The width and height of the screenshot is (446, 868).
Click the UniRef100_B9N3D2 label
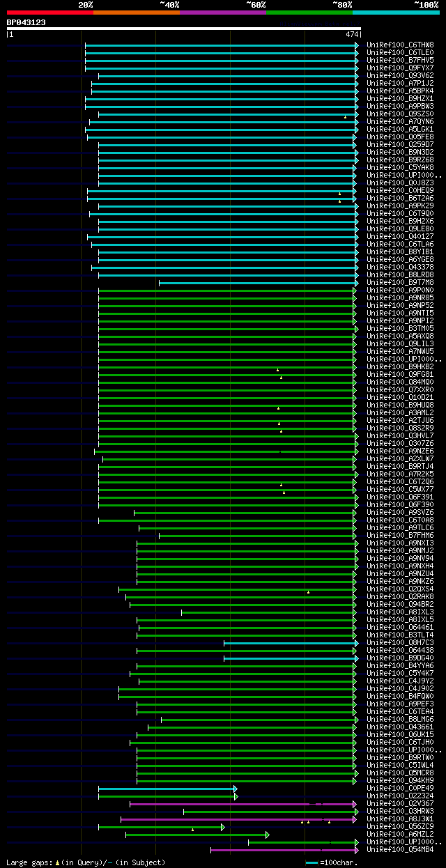tap(400, 152)
